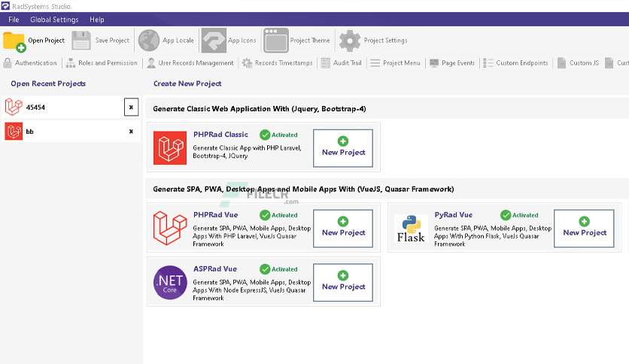Click the App Icons toolbar icon

click(x=214, y=40)
